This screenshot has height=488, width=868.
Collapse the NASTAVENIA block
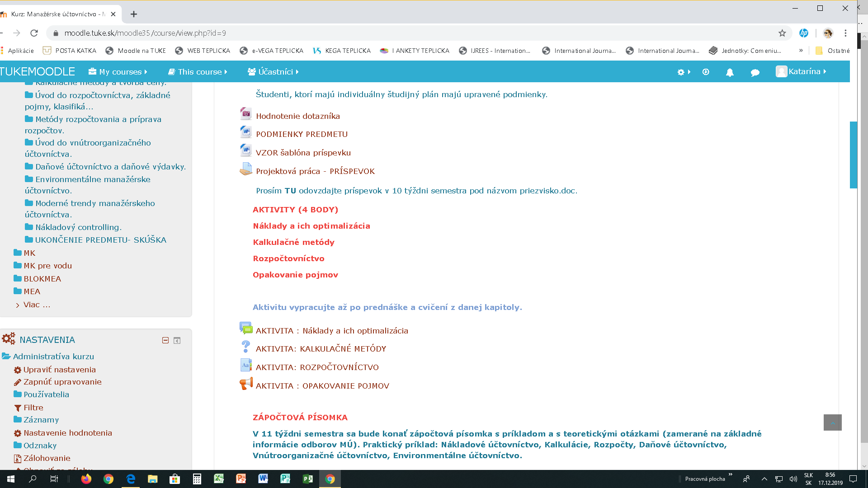tap(165, 340)
